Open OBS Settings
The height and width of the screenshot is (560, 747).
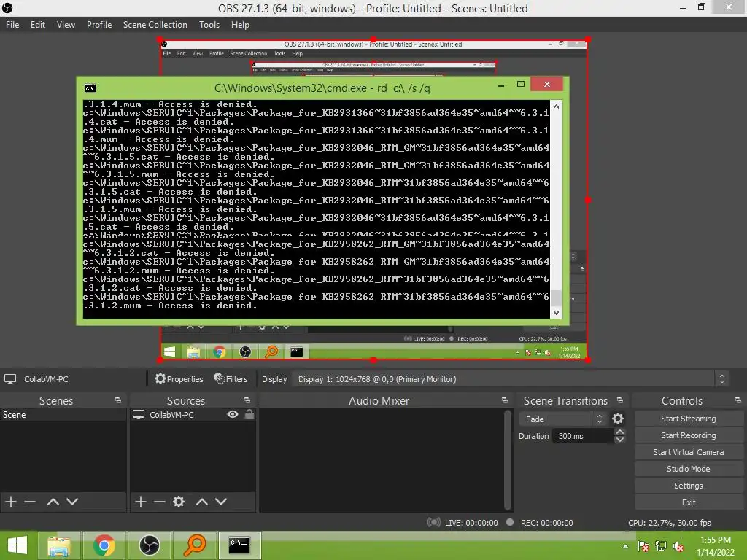point(689,486)
